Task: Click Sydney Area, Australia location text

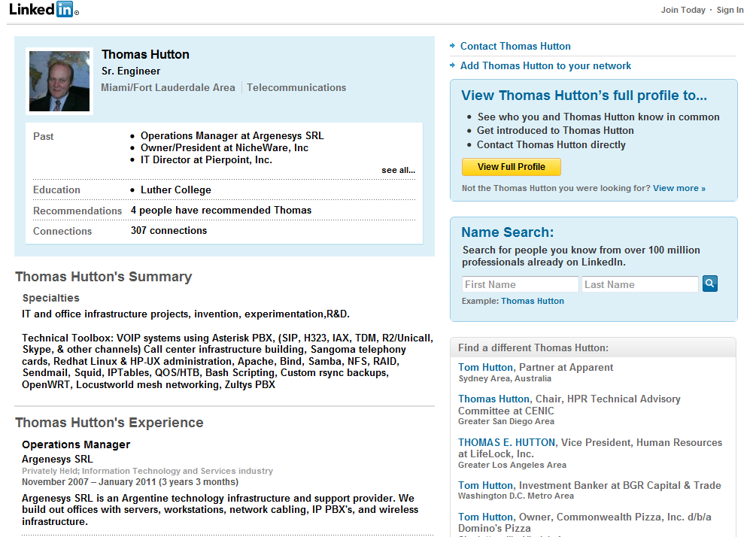Action: (x=505, y=378)
